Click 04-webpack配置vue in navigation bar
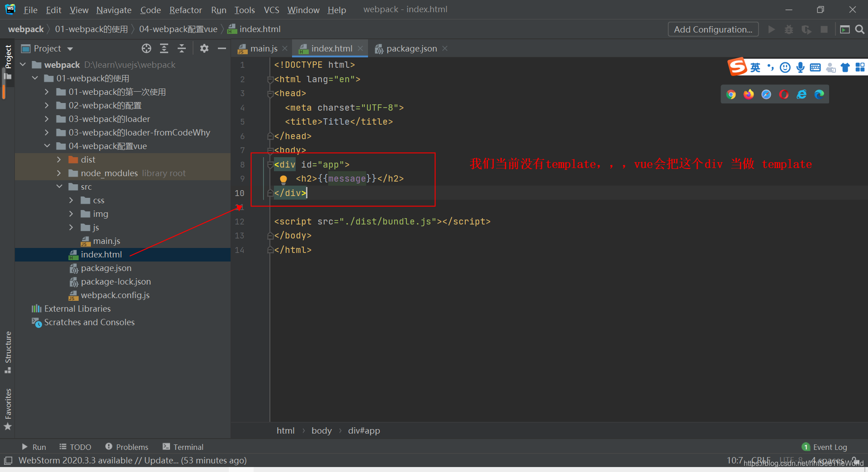Image resolution: width=868 pixels, height=472 pixels. pyautogui.click(x=178, y=29)
